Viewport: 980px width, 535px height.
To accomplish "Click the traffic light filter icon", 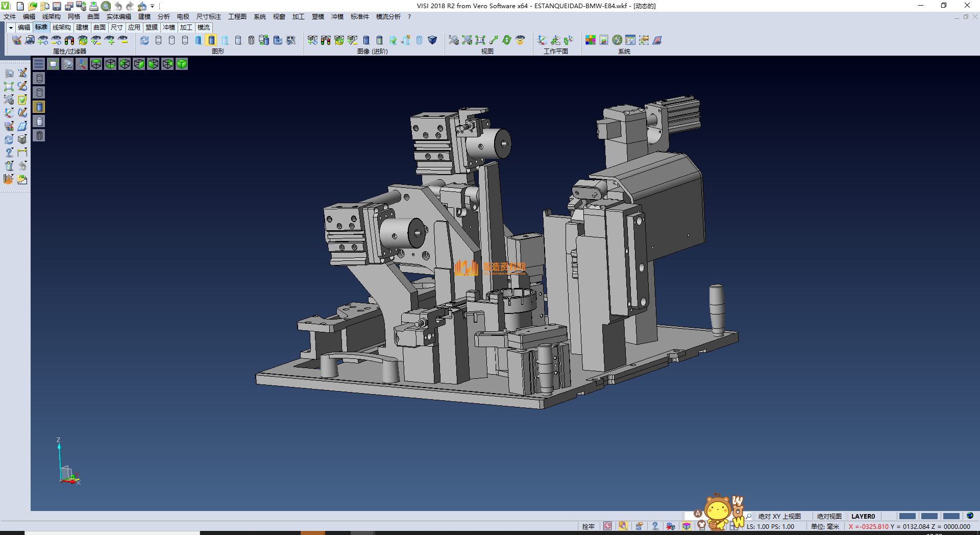I will click(x=69, y=40).
